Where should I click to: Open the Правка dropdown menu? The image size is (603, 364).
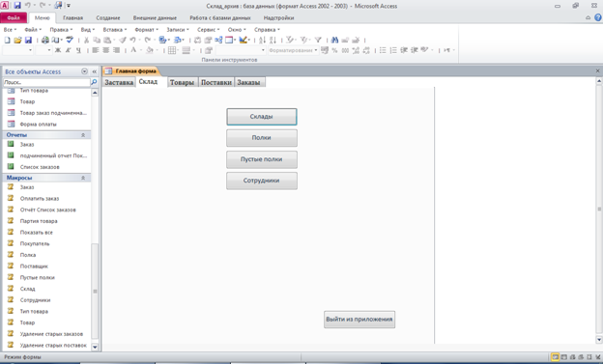61,30
